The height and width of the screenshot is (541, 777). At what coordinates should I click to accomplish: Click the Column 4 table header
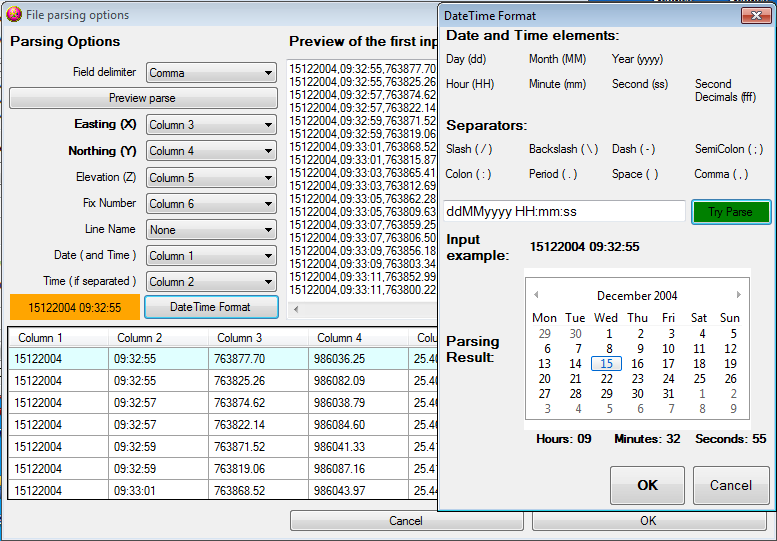point(358,338)
